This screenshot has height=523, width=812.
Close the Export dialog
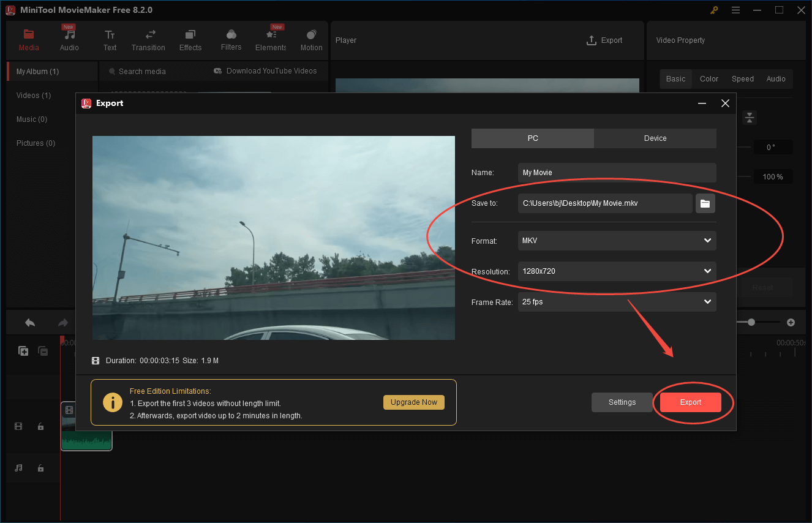click(725, 103)
